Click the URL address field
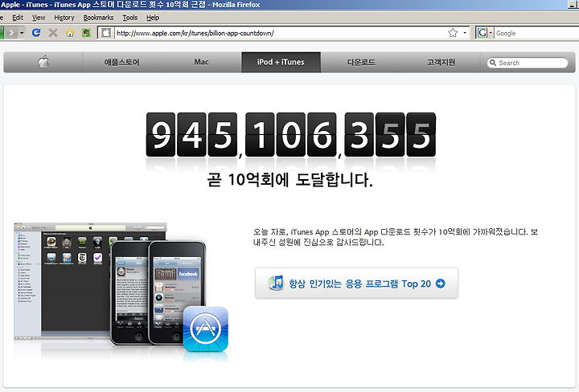This screenshot has width=579, height=392. [281, 33]
